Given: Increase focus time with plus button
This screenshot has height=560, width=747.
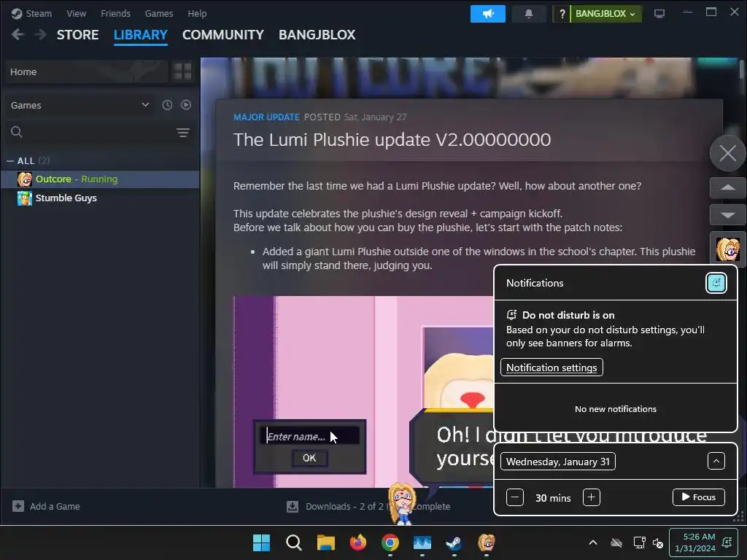Looking at the screenshot, I should pos(591,497).
